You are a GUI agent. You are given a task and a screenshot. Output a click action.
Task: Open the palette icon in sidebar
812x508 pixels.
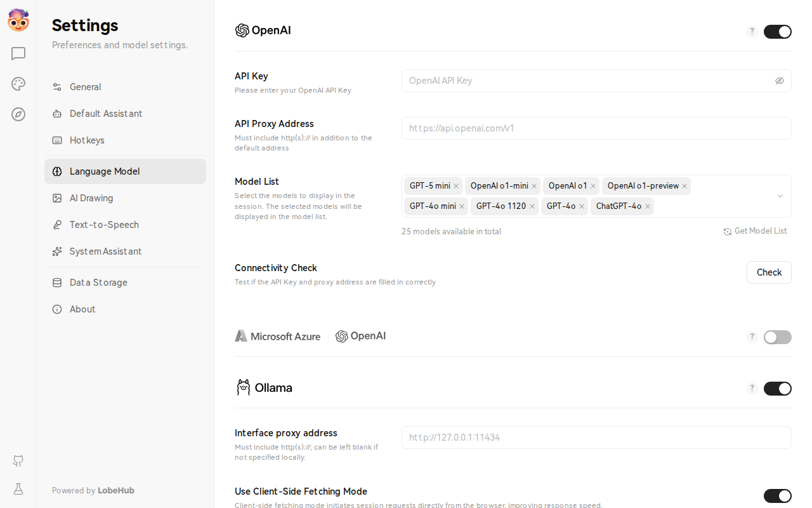click(x=18, y=84)
